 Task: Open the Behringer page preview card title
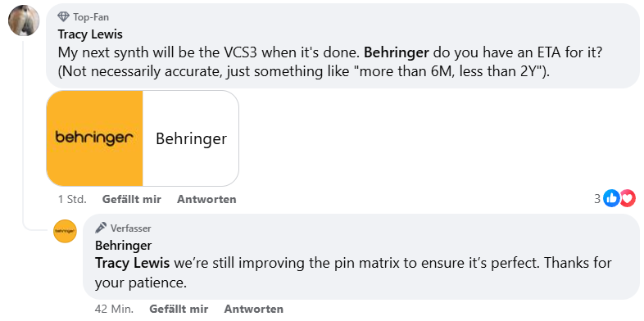pyautogui.click(x=192, y=138)
